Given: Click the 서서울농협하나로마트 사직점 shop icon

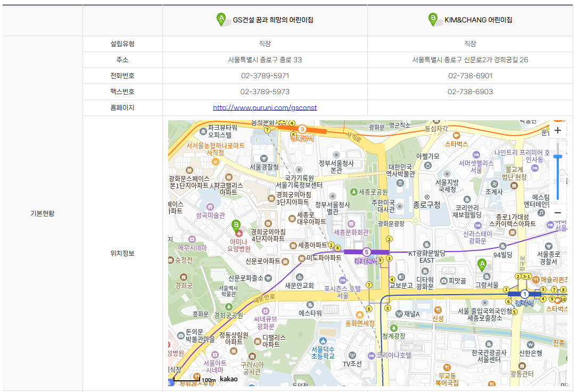Looking at the screenshot, I should pos(215,162).
